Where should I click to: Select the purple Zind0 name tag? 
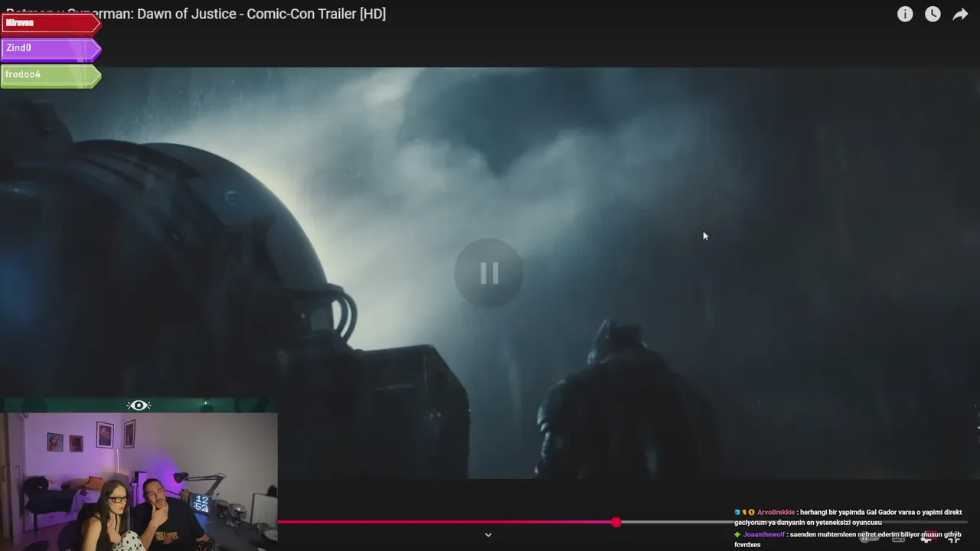coord(51,48)
